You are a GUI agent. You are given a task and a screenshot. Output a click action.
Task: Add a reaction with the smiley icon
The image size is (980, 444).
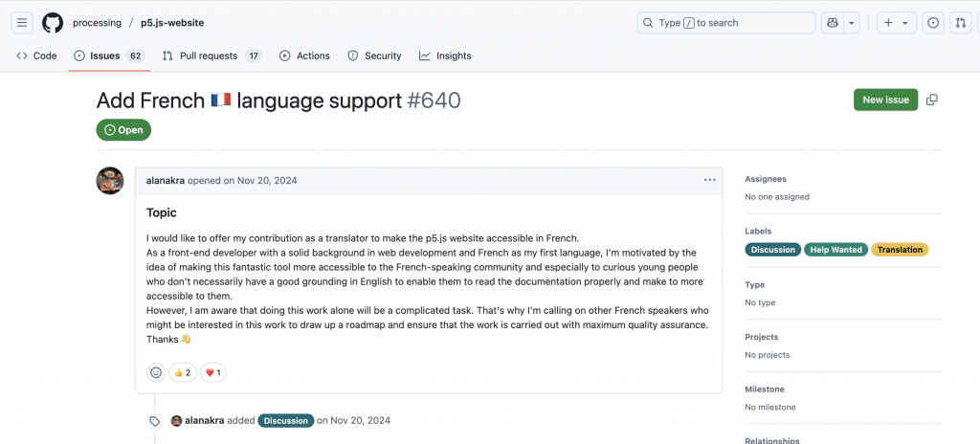156,372
